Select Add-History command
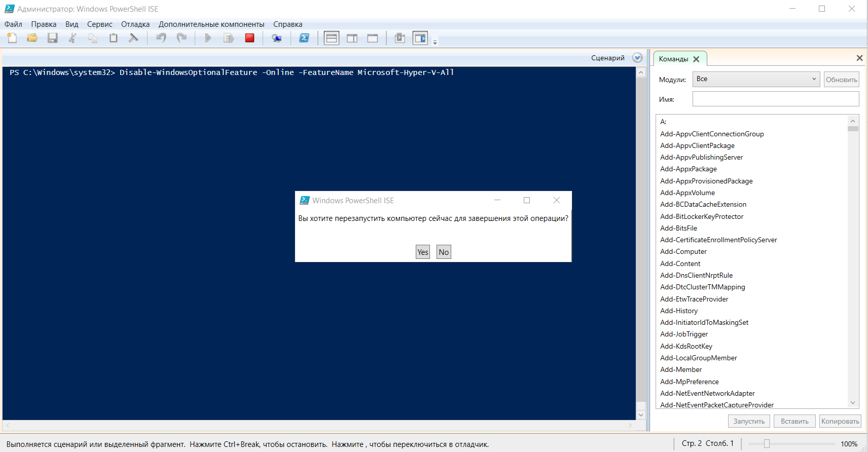868x452 pixels. click(x=679, y=311)
